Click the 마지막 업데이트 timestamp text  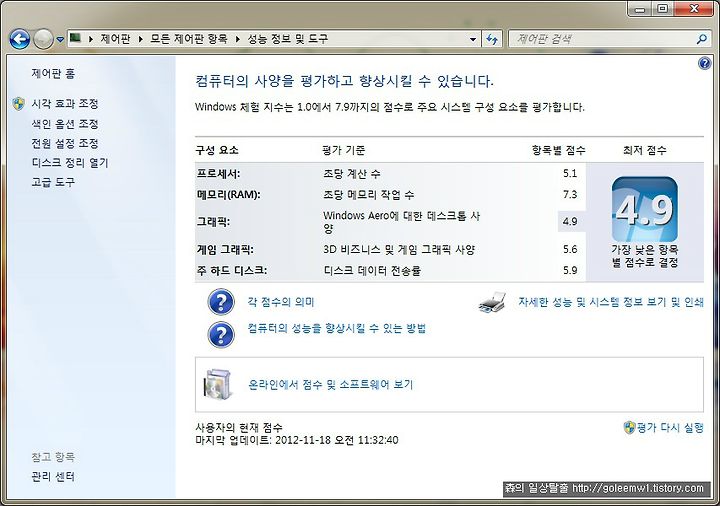[x=297, y=440]
